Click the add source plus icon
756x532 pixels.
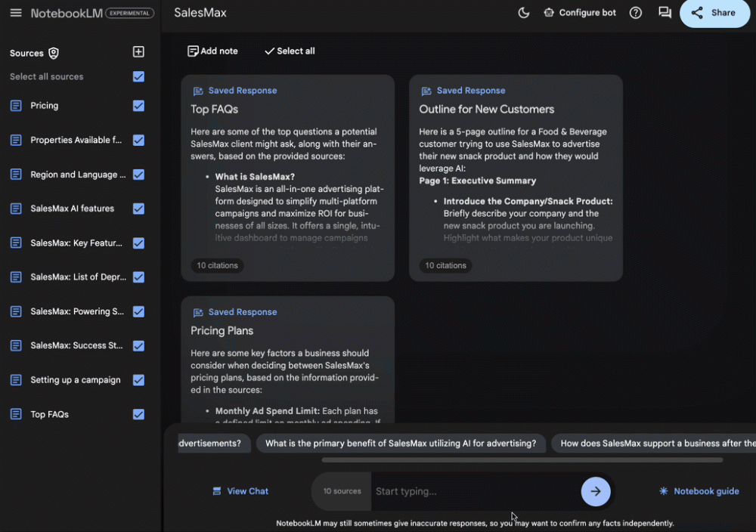click(138, 52)
